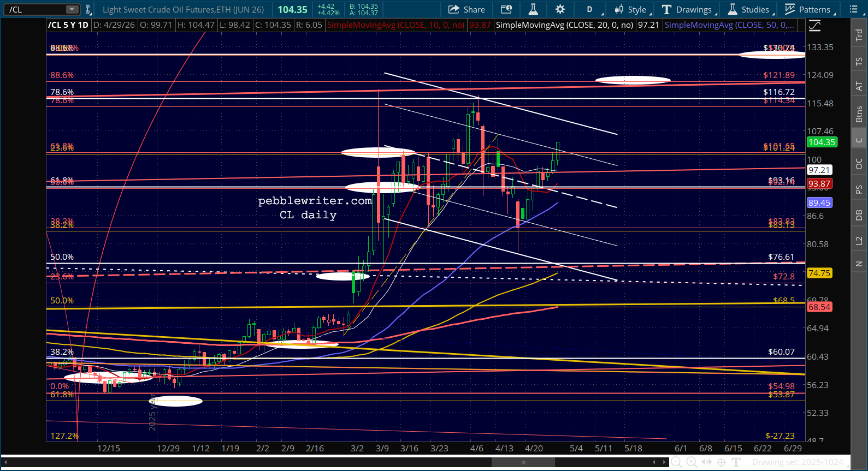Click the 74.75 yellow price bubble on axis
Viewport: 868px width, 471px height.
coord(819,273)
